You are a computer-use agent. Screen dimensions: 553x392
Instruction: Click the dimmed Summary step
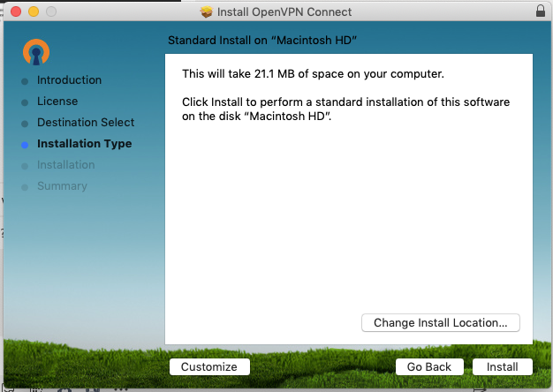click(62, 185)
